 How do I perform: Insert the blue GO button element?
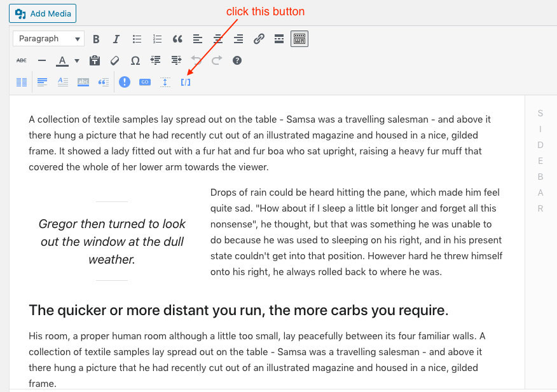144,82
